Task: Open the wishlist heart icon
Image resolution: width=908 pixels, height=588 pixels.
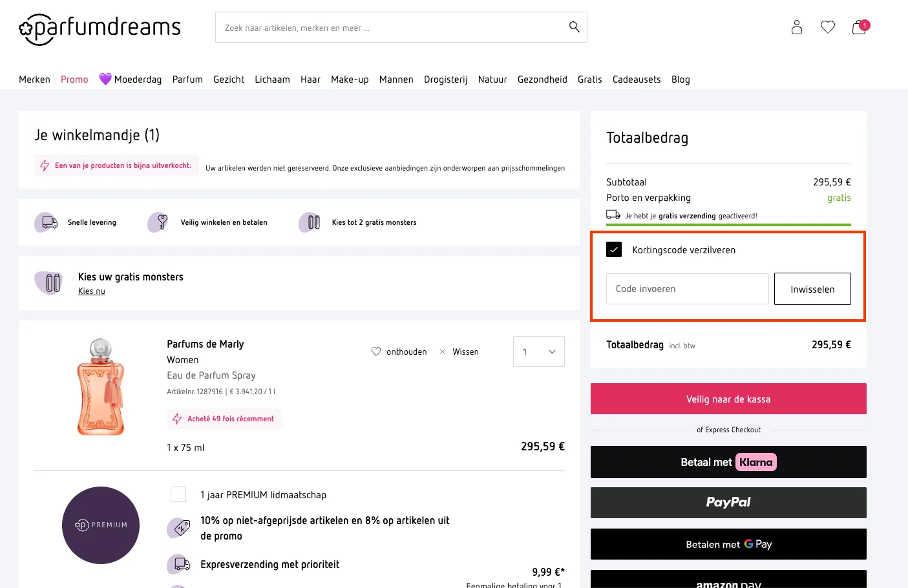Action: pos(828,27)
